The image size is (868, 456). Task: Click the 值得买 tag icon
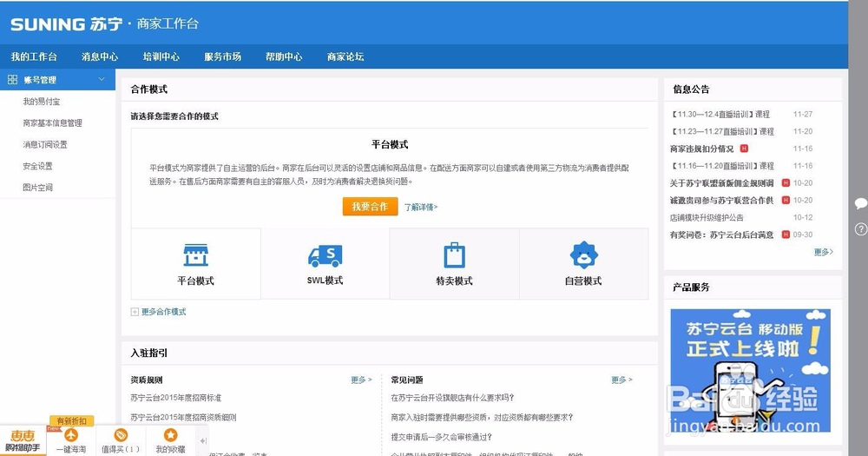121,435
